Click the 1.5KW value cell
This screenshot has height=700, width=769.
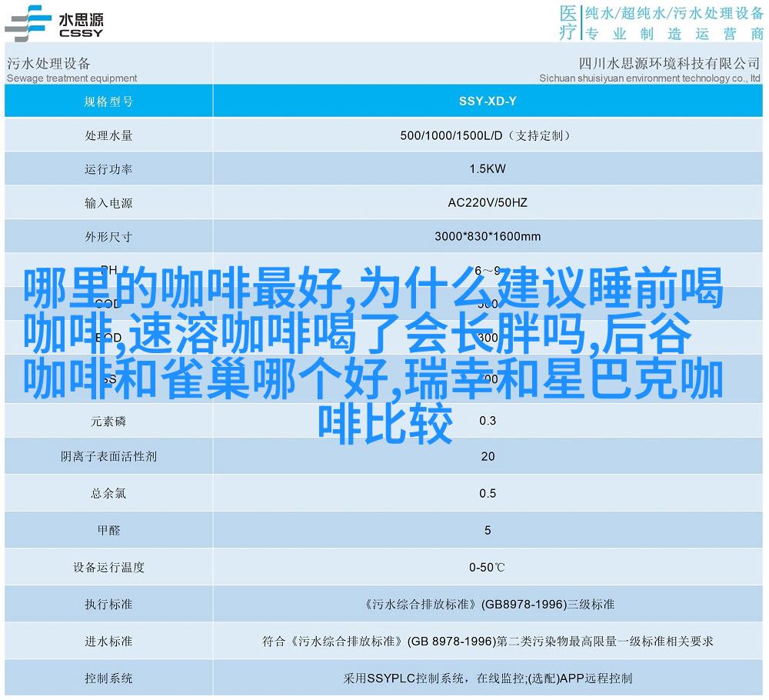[488, 169]
